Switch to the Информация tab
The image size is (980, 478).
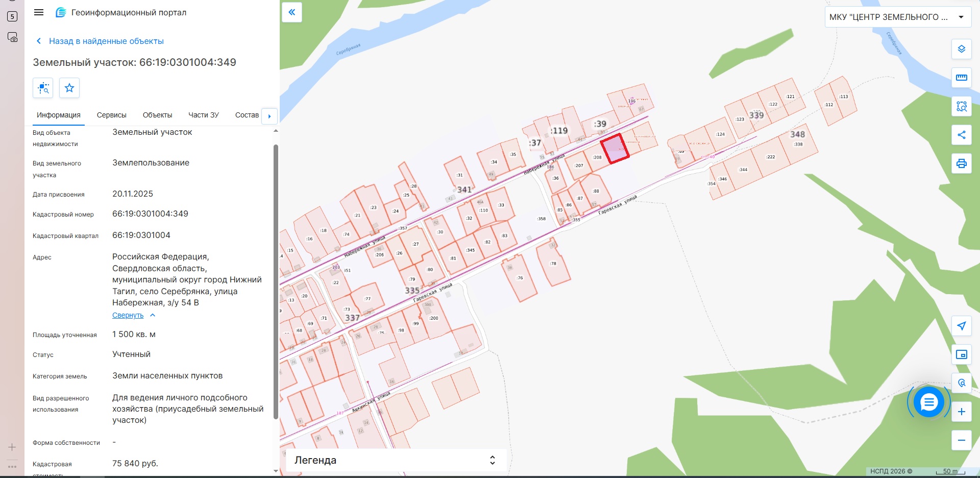click(59, 115)
